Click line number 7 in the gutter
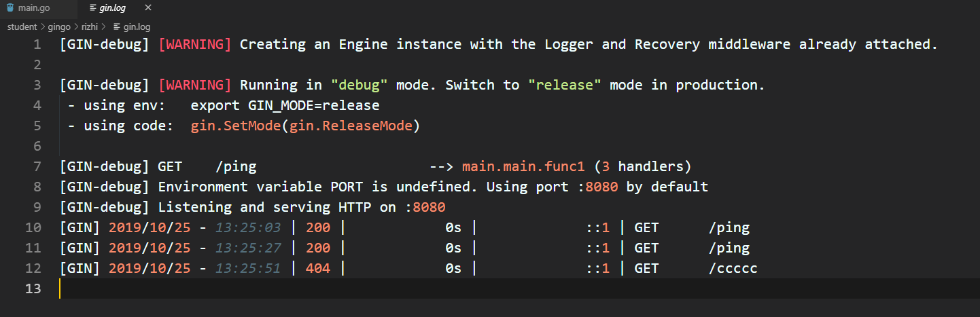The image size is (980, 317). 37,167
